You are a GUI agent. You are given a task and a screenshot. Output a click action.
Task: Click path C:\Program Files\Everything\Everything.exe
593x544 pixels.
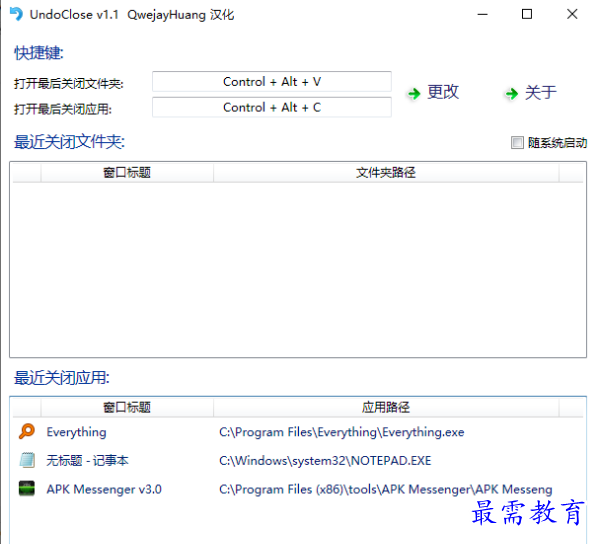click(342, 432)
